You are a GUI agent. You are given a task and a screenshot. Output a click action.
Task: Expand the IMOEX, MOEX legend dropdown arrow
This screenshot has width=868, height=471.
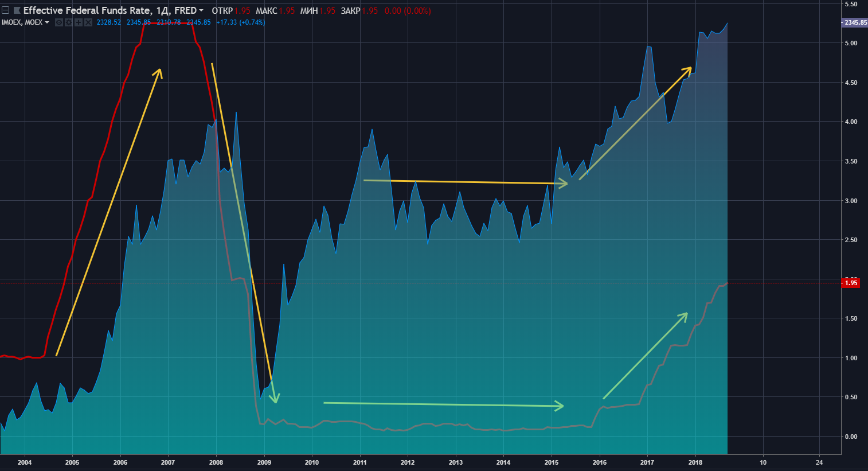[x=47, y=23]
